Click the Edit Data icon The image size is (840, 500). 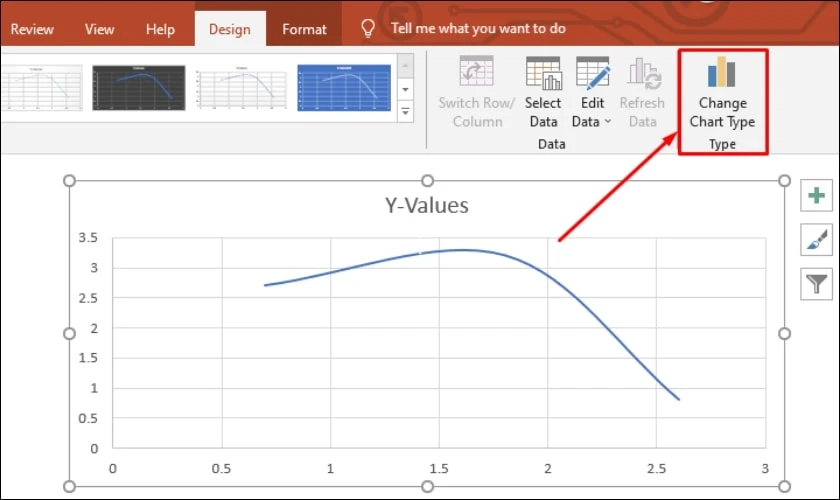click(592, 72)
